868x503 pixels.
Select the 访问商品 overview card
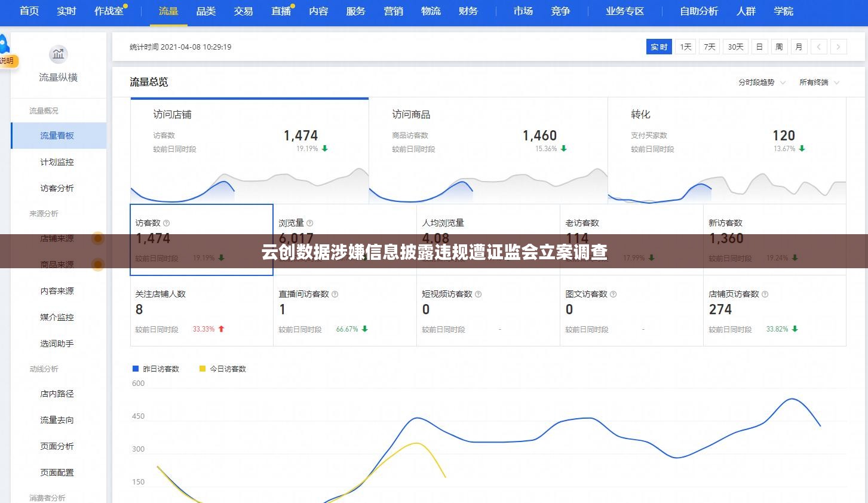[488, 151]
